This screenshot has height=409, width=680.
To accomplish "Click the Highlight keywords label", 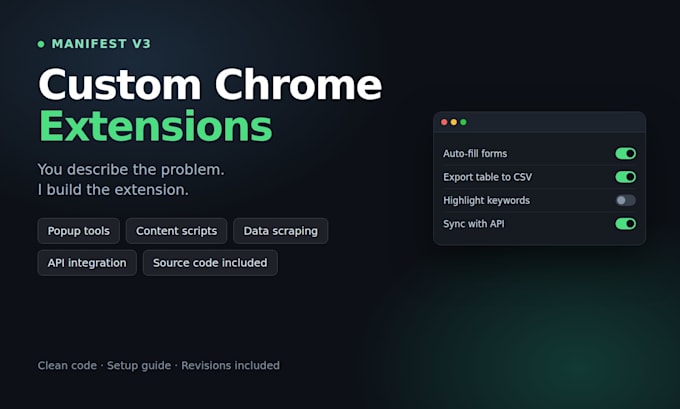I will [x=486, y=200].
